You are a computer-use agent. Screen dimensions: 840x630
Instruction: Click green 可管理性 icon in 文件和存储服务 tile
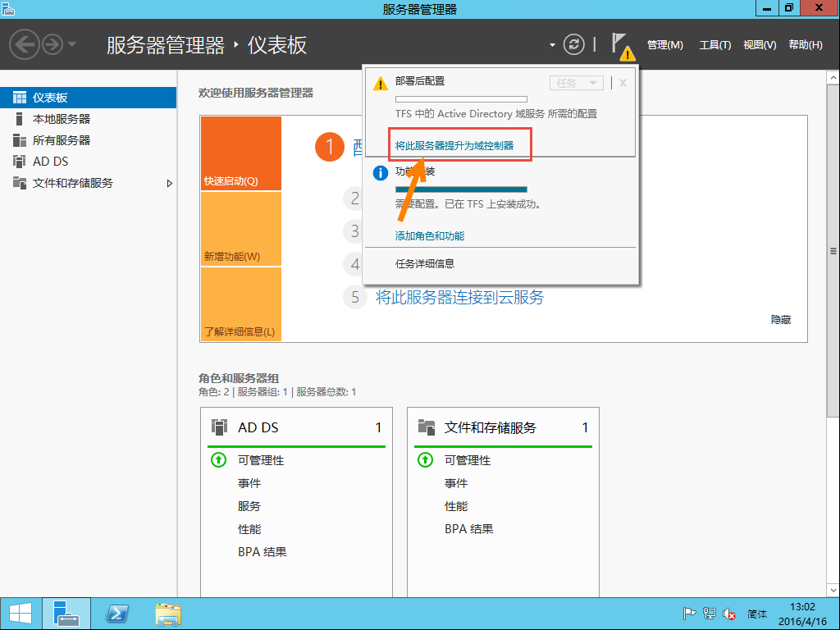[x=426, y=459]
